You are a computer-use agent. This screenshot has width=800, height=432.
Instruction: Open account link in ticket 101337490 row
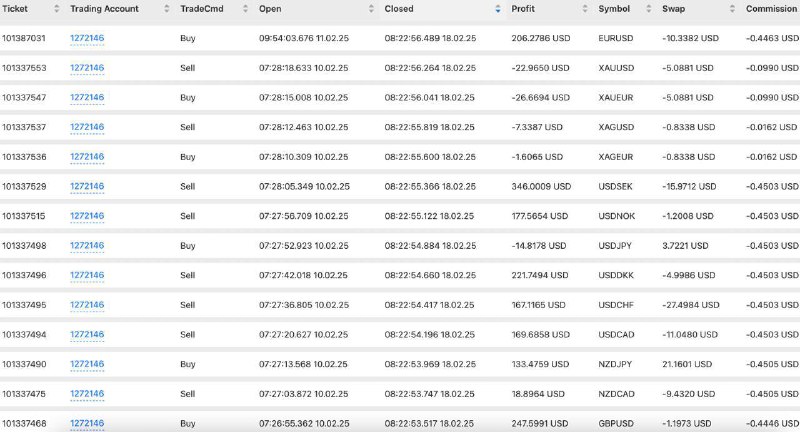point(87,364)
